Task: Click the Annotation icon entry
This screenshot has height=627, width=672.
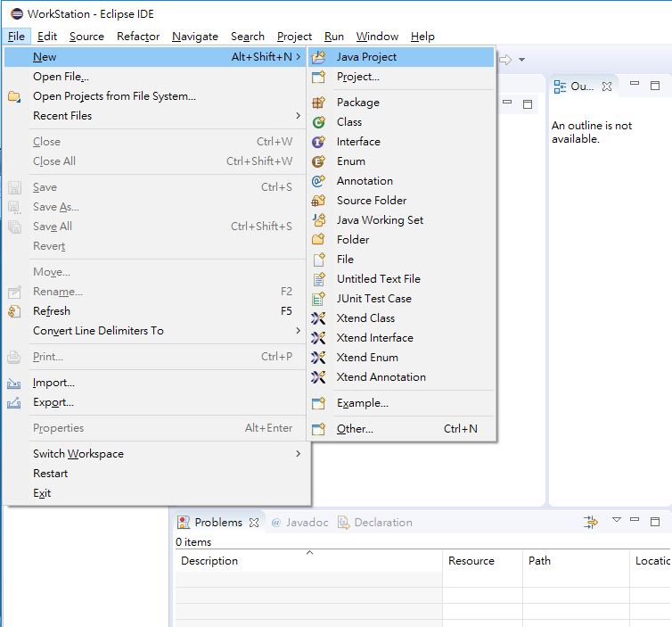Action: (319, 181)
